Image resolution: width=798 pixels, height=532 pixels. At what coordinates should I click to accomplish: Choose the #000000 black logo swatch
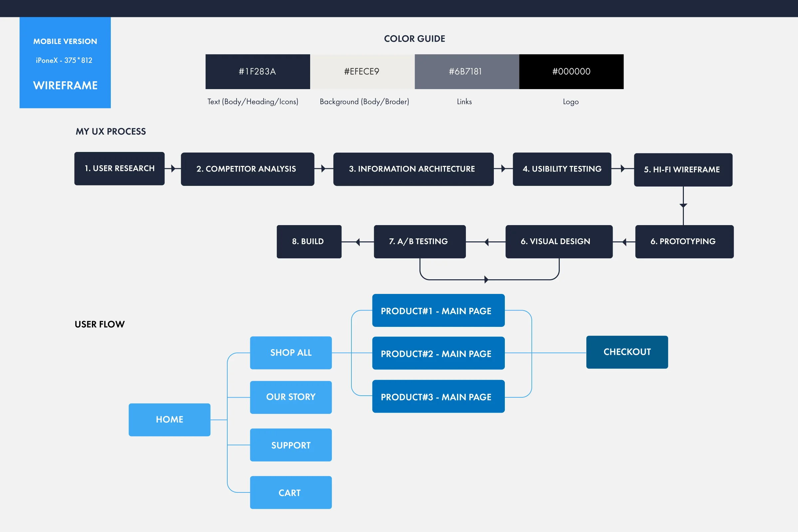[571, 71]
